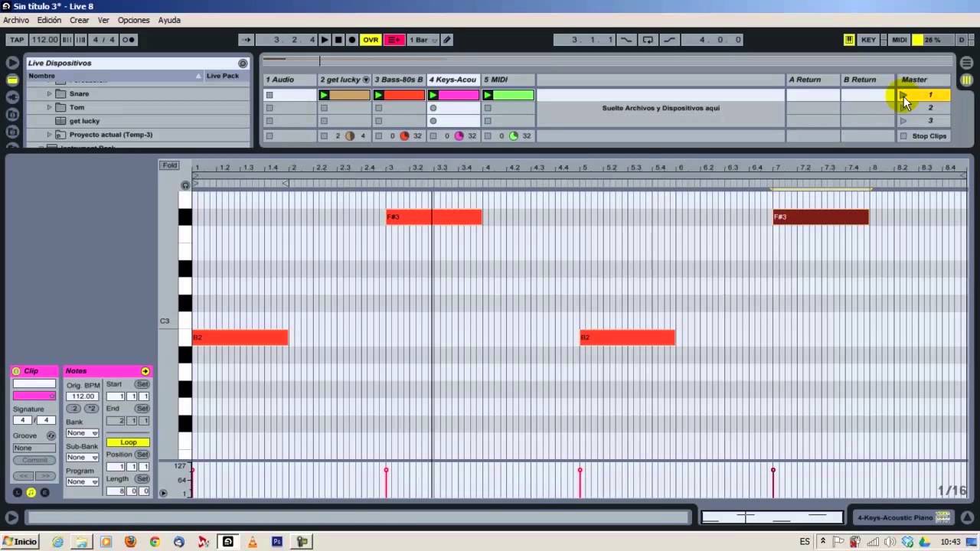The width and height of the screenshot is (980, 551).
Task: Open the second File Browser icon
Action: coord(12,132)
